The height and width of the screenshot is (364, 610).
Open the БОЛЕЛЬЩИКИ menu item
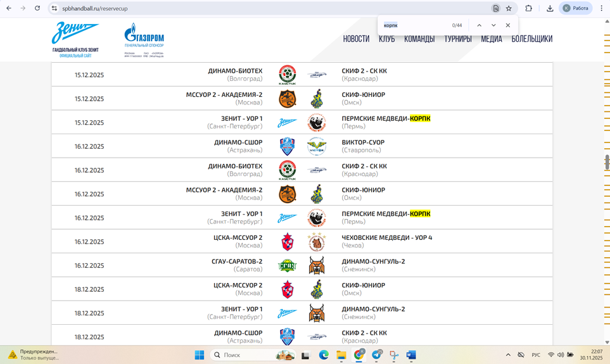click(x=532, y=39)
